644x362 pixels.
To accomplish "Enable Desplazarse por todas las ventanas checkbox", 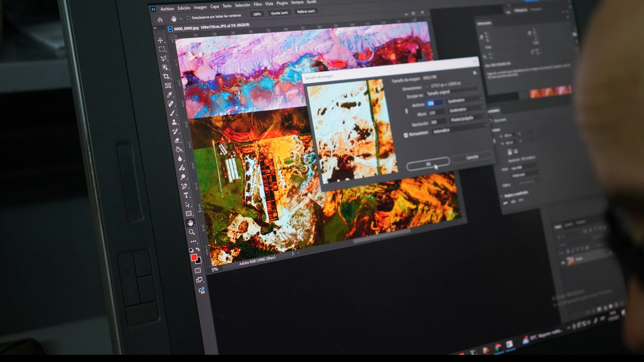I will (x=189, y=18).
